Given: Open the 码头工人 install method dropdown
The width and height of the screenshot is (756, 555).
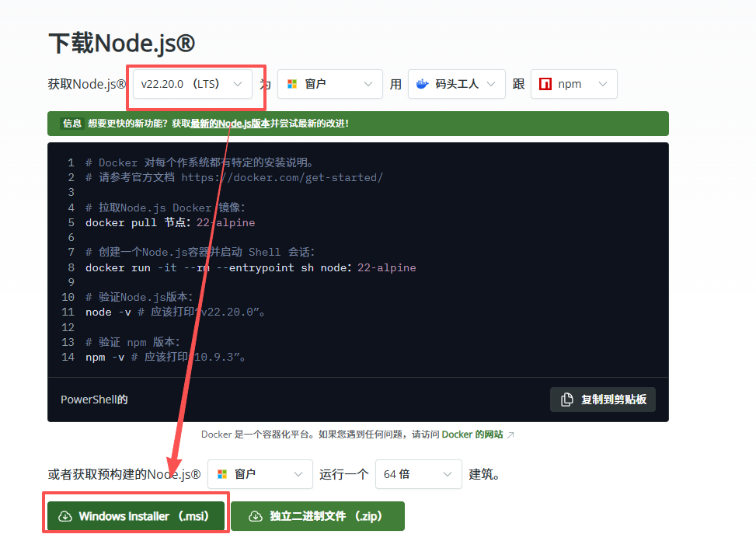Looking at the screenshot, I should tap(457, 84).
